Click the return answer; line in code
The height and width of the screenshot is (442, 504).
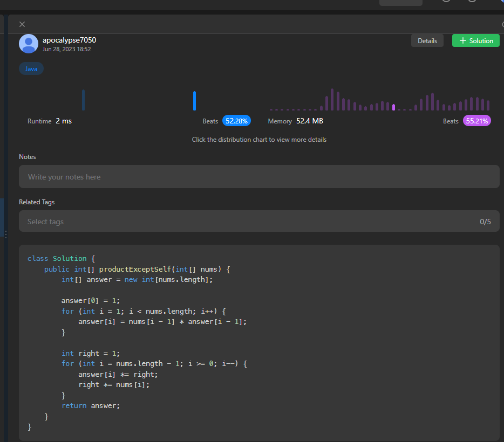[91, 406]
